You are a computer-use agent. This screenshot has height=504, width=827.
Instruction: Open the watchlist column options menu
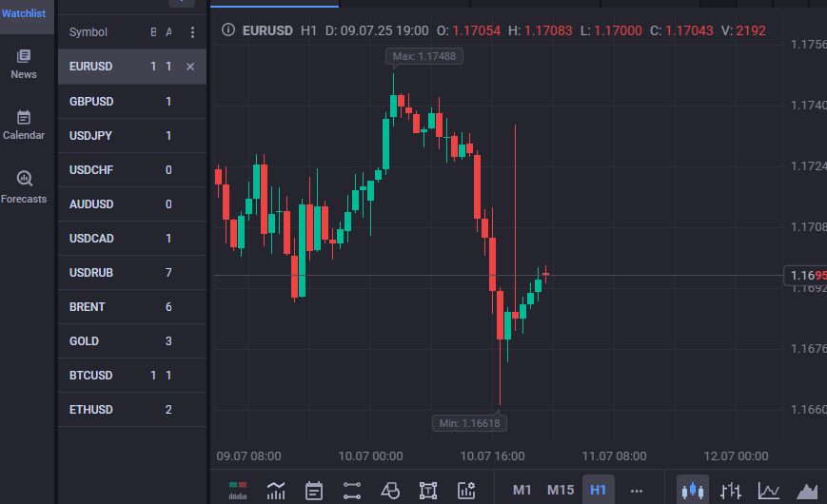click(193, 32)
